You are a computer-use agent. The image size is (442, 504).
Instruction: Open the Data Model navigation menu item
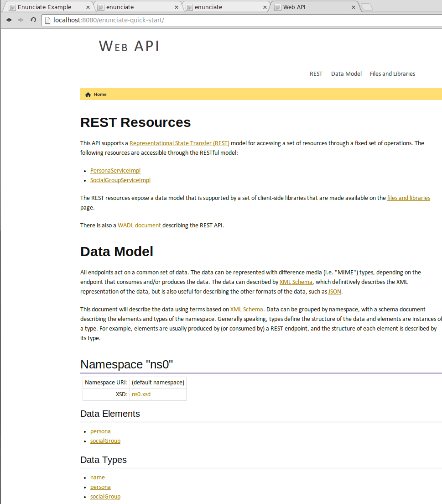pyautogui.click(x=346, y=74)
